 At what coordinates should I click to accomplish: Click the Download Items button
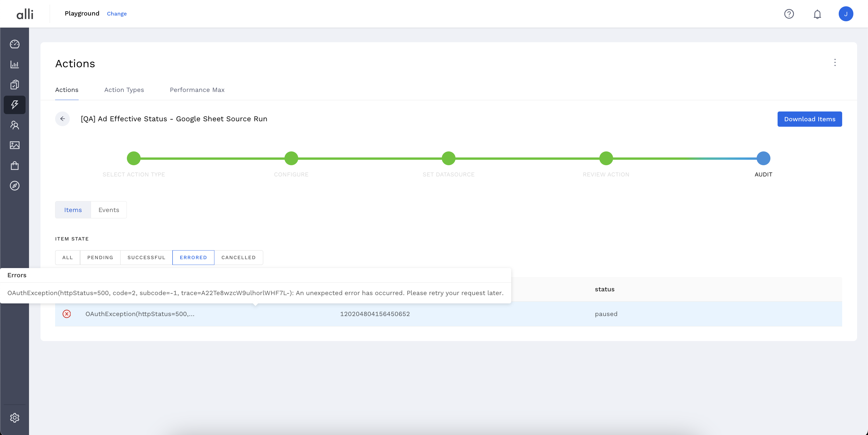[x=809, y=119]
